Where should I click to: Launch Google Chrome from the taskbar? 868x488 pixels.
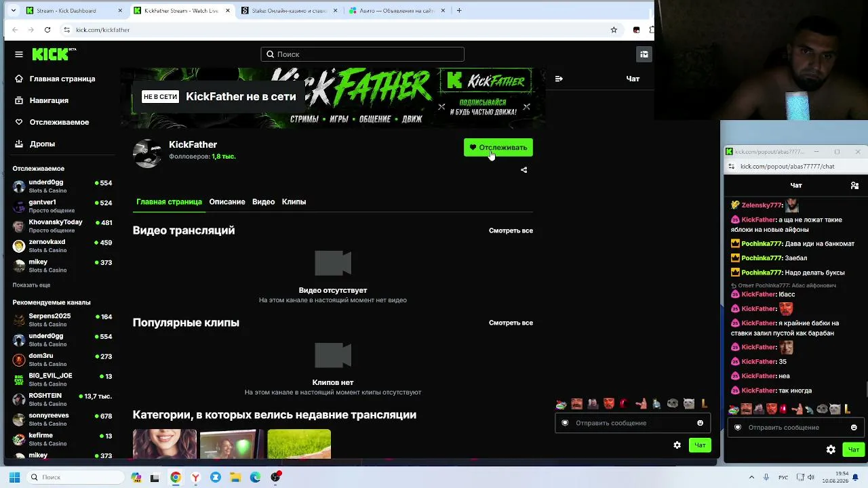[176, 477]
